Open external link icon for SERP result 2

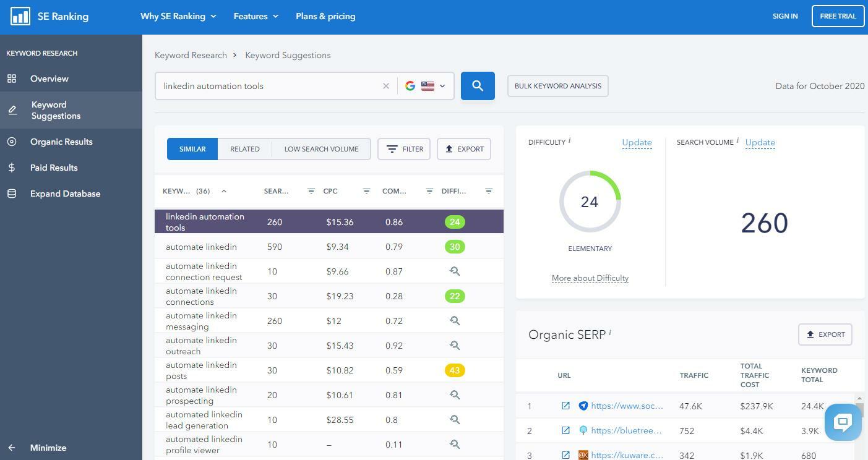565,430
